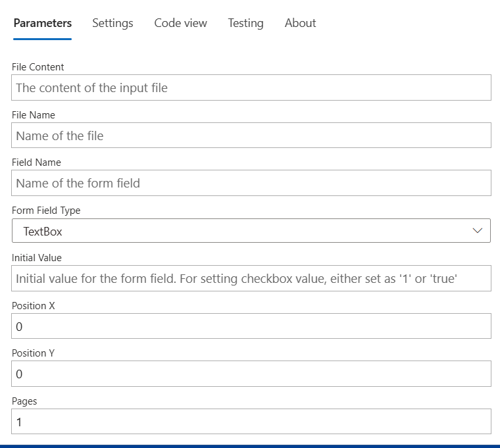The height and width of the screenshot is (448, 500).
Task: Click the Position Y label
Action: coord(33,353)
